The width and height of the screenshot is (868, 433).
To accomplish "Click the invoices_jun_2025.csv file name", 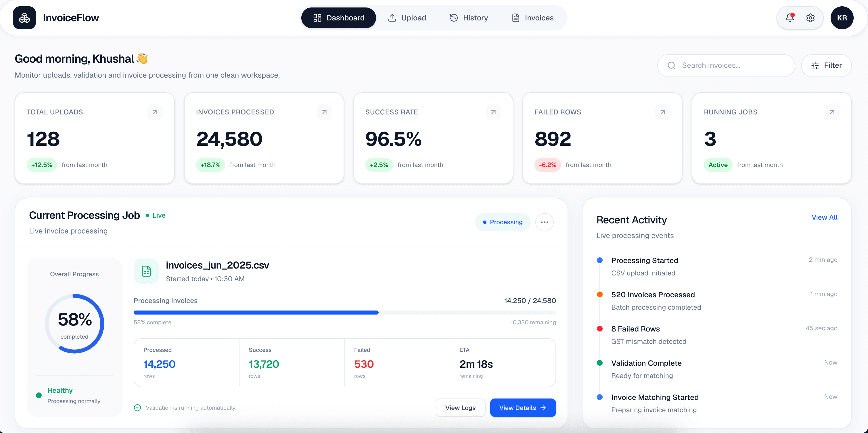I will tap(217, 265).
